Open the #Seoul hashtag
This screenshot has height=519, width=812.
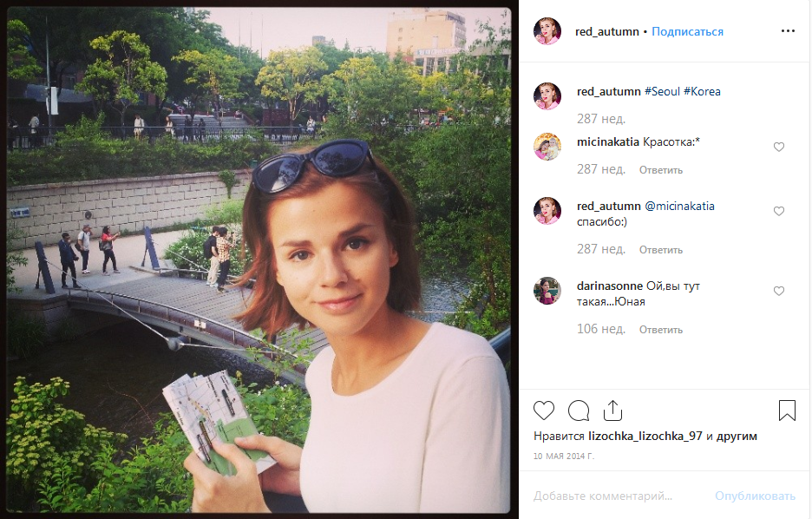[x=662, y=92]
